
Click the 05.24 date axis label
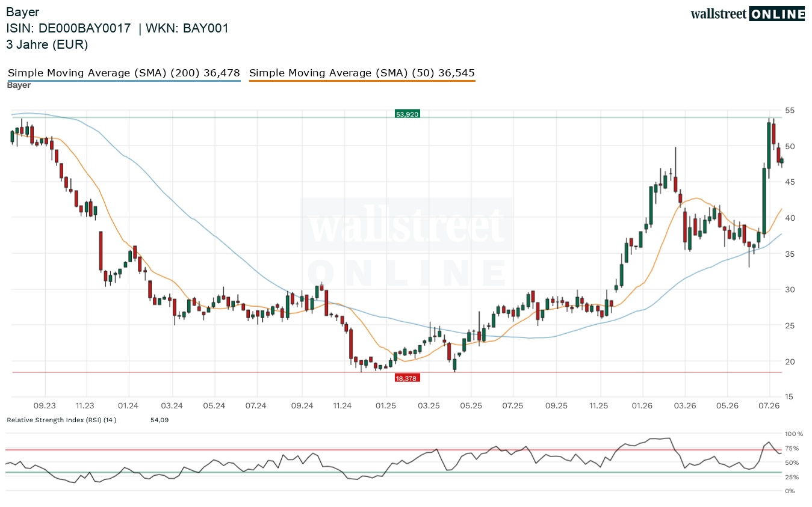[x=214, y=406]
